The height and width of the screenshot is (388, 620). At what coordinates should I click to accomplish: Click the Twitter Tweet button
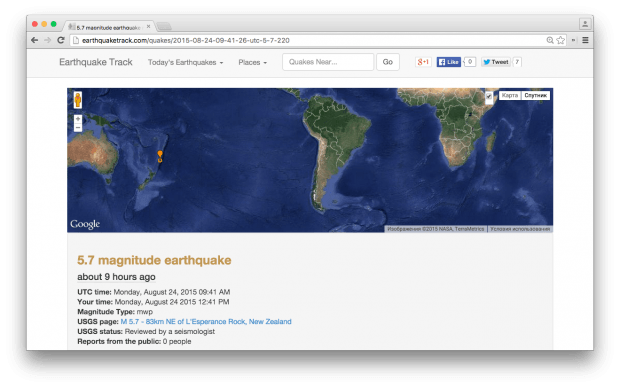tap(496, 62)
